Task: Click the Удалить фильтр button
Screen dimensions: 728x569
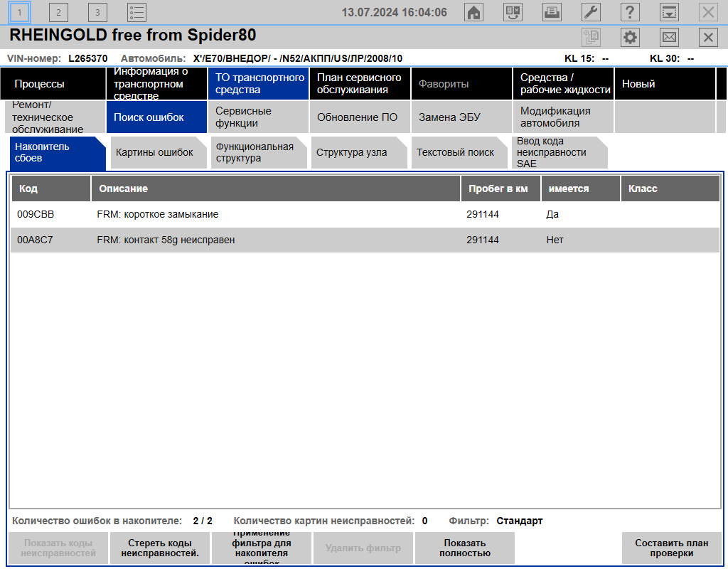Action: (363, 548)
